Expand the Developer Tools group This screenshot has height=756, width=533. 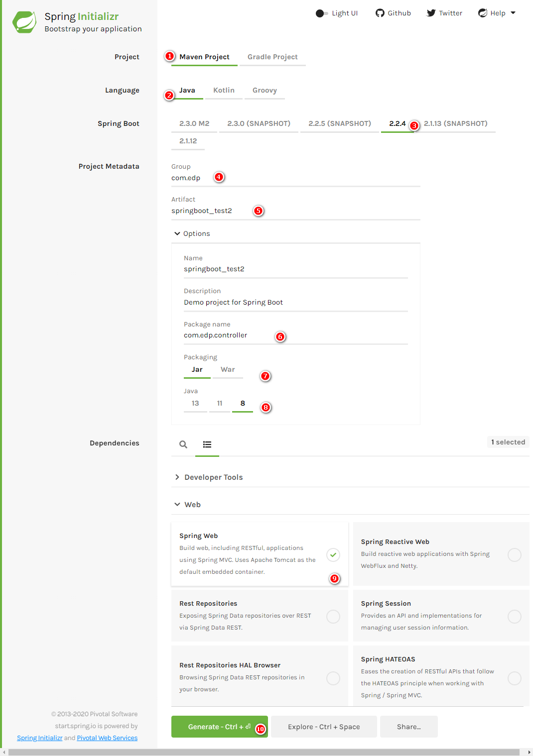click(x=209, y=477)
